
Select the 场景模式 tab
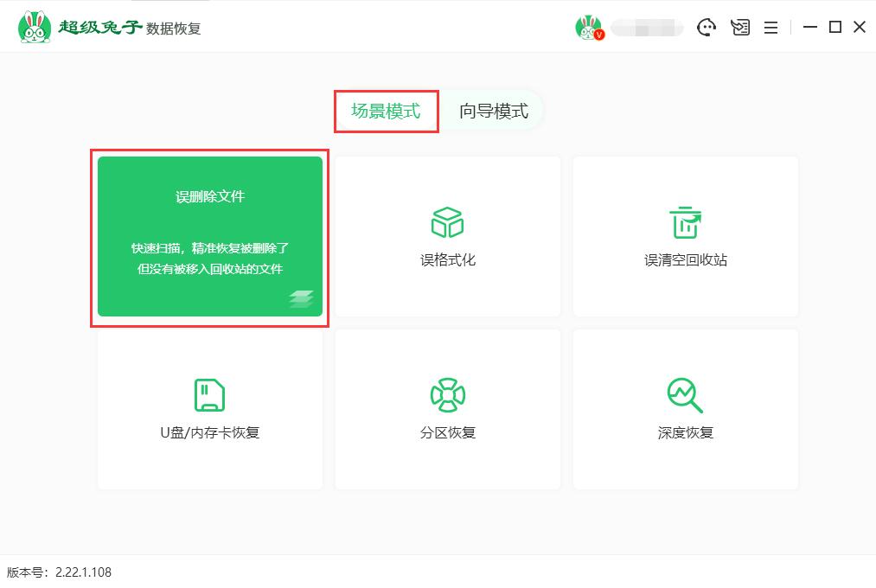pyautogui.click(x=386, y=111)
